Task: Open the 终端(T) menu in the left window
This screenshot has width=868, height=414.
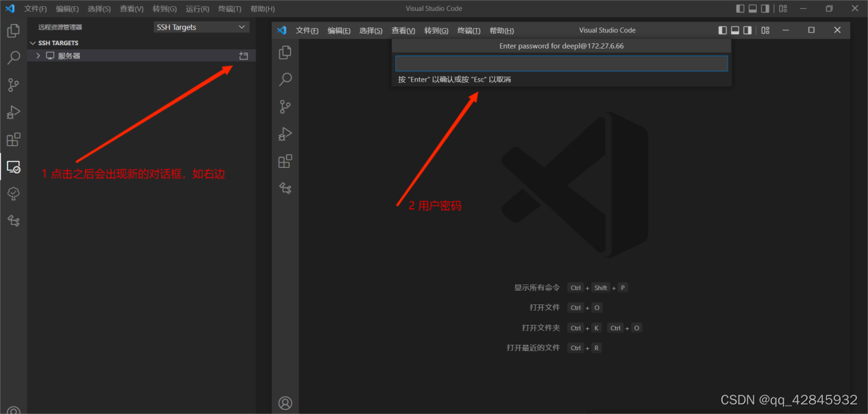Action: pyautogui.click(x=230, y=9)
